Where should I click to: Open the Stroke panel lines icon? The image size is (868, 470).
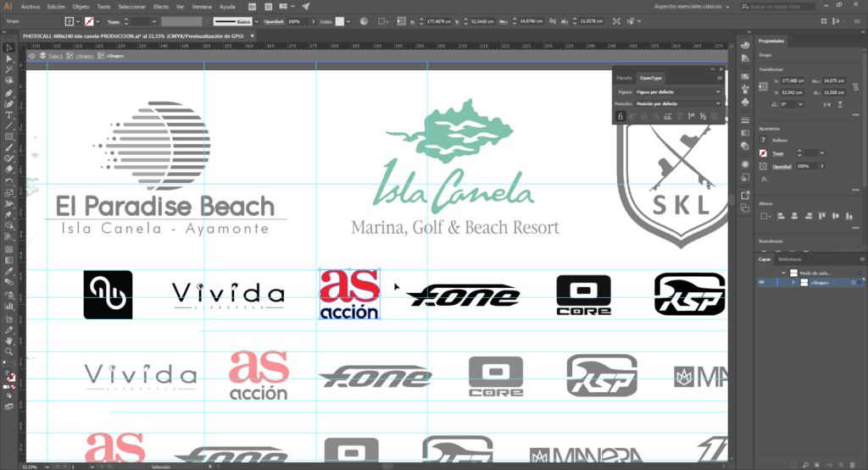tap(745, 120)
